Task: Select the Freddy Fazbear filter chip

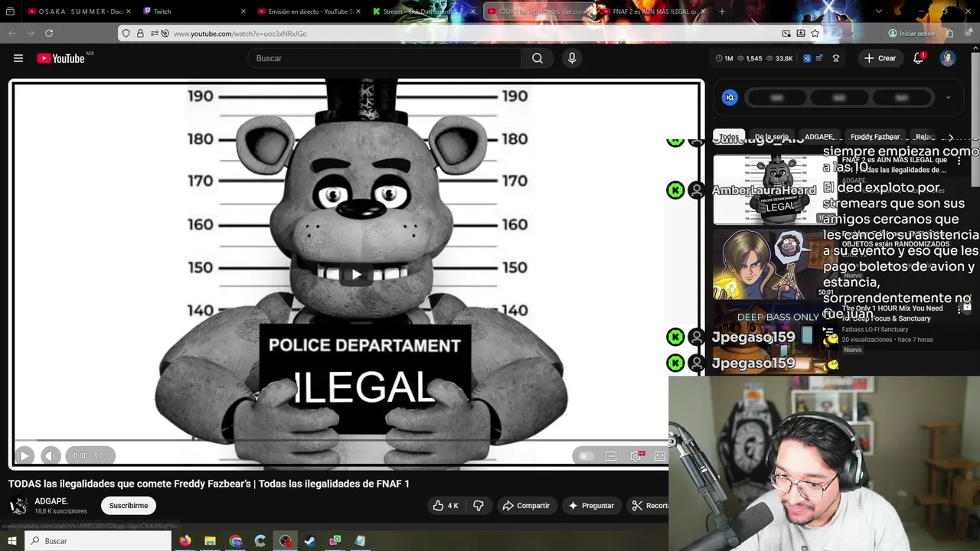Action: coord(875,137)
